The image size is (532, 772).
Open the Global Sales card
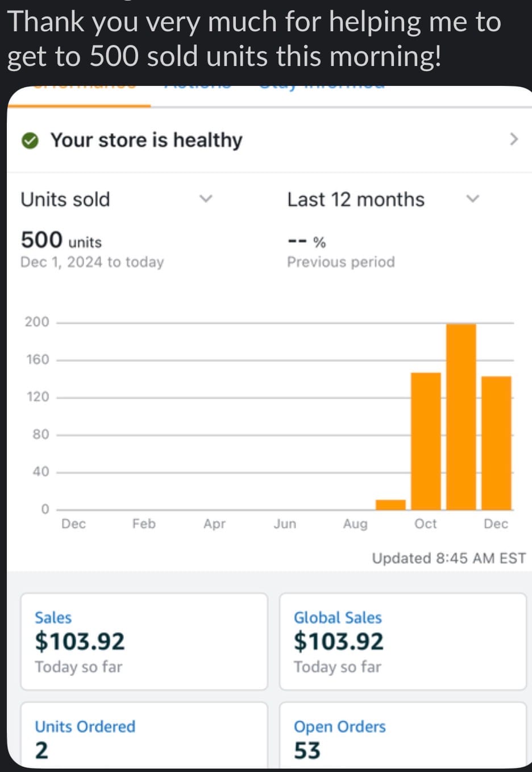402,641
